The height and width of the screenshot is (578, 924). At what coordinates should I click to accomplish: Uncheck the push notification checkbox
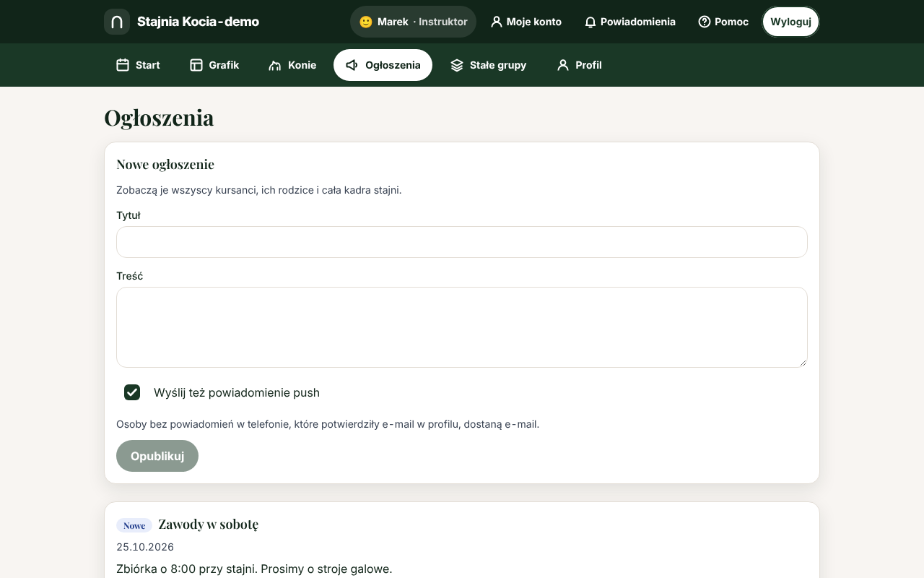pyautogui.click(x=132, y=392)
